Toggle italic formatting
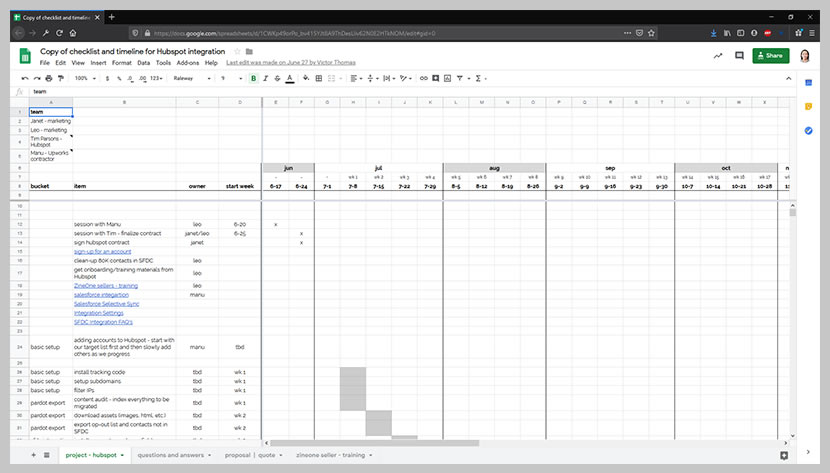 click(x=265, y=78)
